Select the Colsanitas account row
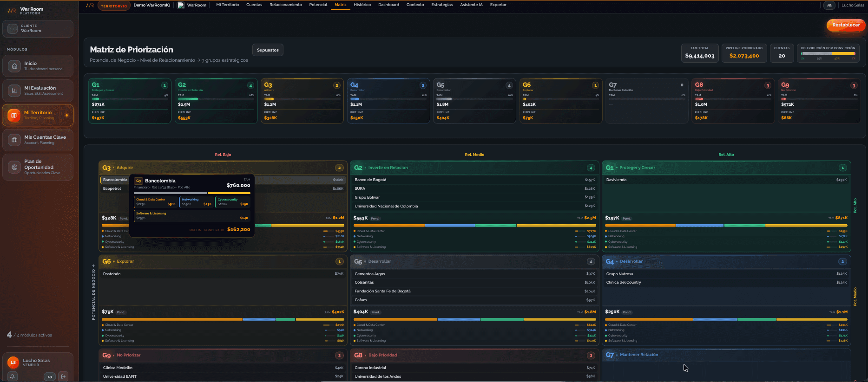The height and width of the screenshot is (382, 868). pos(474,282)
